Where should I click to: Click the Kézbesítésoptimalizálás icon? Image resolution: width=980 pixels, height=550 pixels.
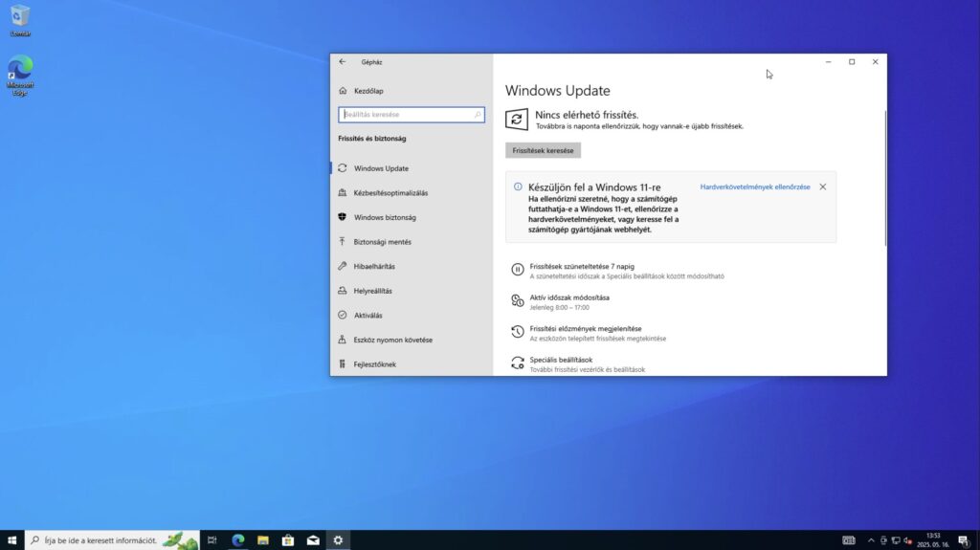[x=342, y=192]
